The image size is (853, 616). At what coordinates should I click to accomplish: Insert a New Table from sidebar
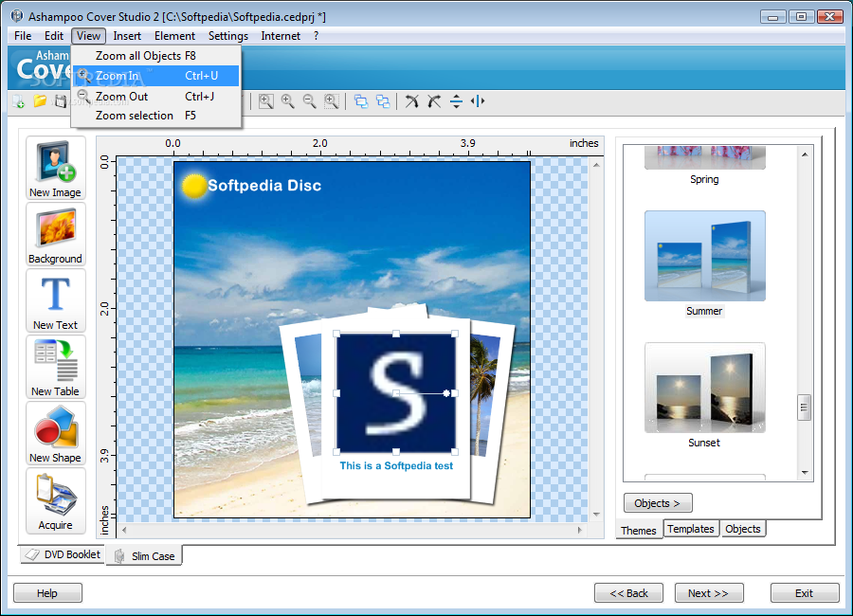pos(56,368)
